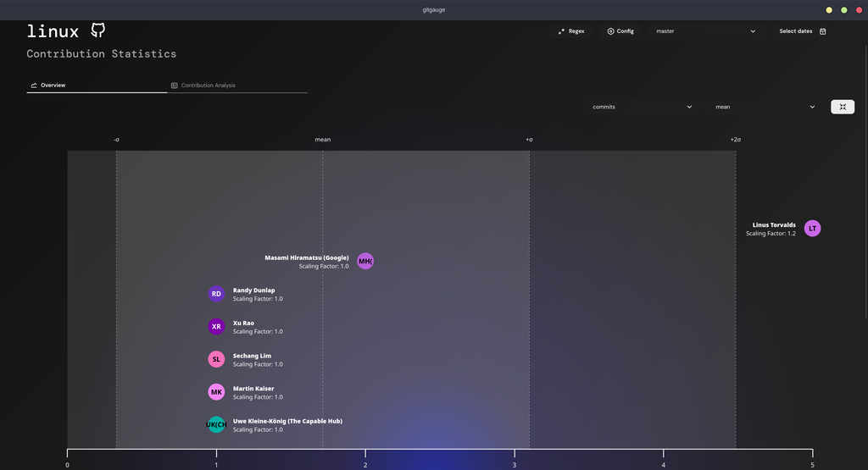This screenshot has width=868, height=470.
Task: Click the Regex button
Action: [x=571, y=31]
